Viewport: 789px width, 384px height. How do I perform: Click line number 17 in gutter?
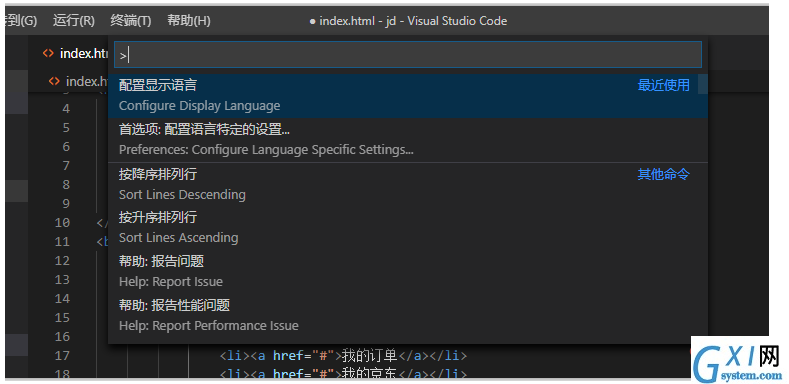(62, 356)
